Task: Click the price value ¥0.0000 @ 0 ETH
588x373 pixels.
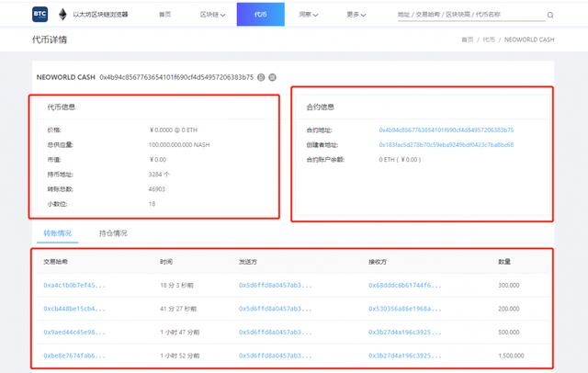Action: coord(174,130)
